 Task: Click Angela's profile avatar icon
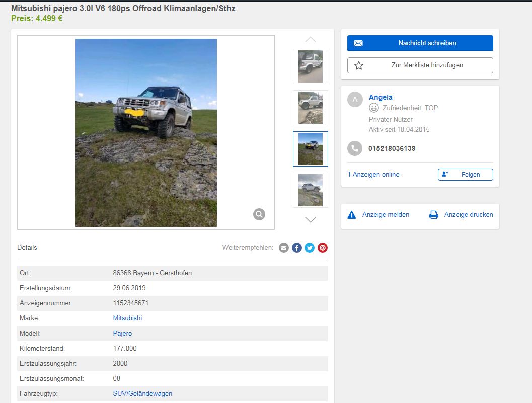355,100
